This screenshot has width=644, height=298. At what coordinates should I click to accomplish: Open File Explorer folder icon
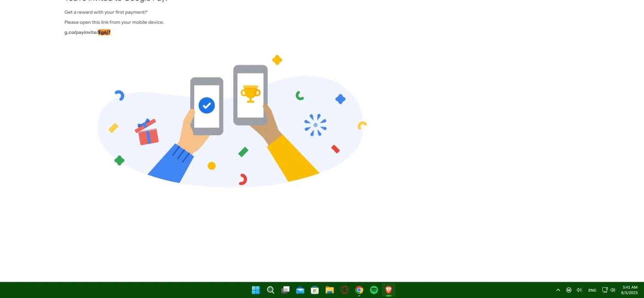click(330, 290)
